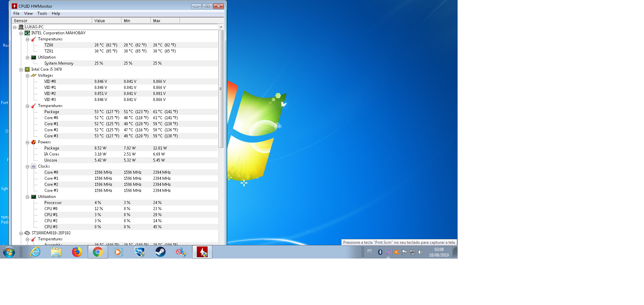The width and height of the screenshot is (644, 305).
Task: Collapse the Voltages node
Action: pos(28,76)
